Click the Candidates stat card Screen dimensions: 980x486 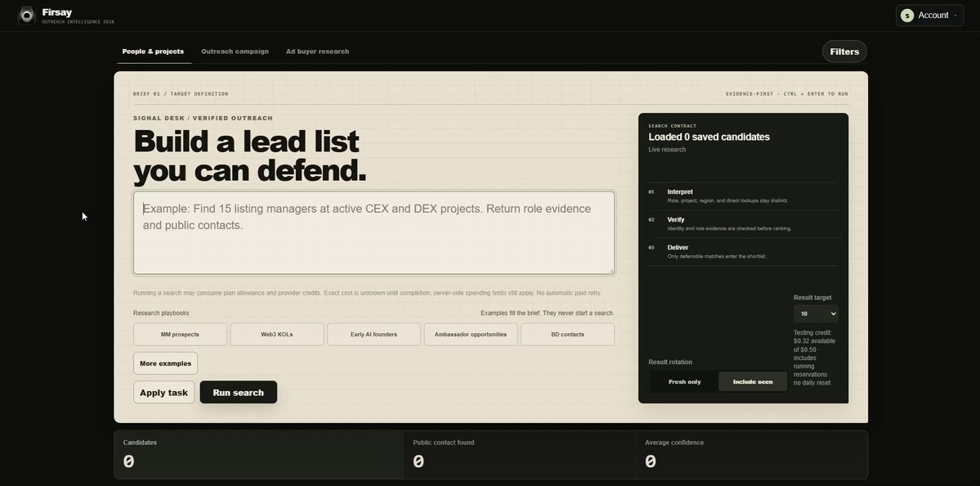259,455
